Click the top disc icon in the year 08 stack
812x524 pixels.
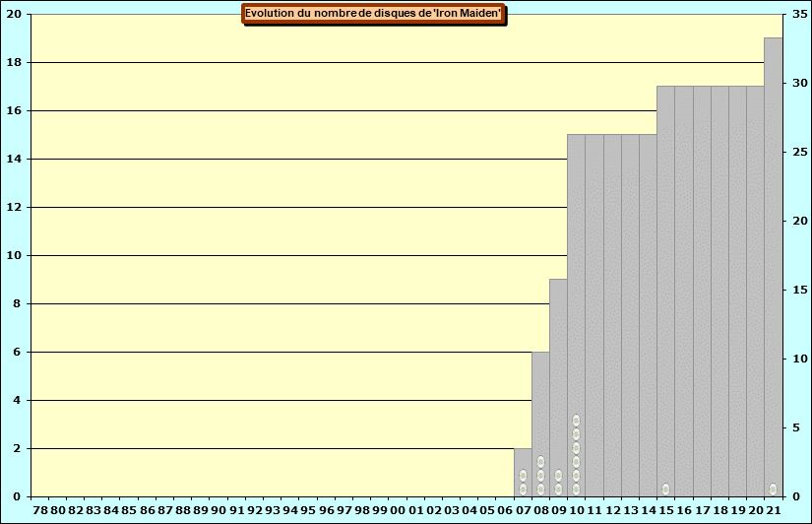[540, 462]
